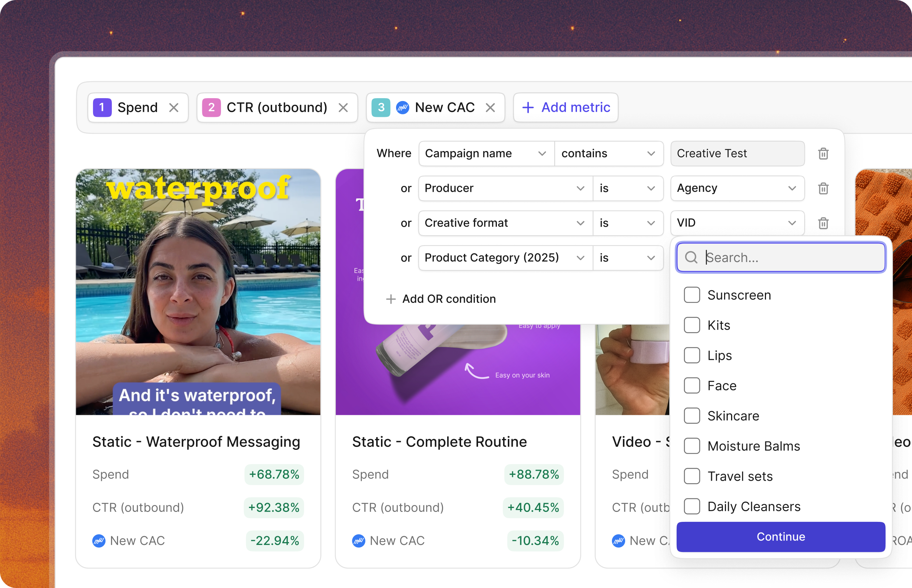
Task: Click Add OR condition
Action: point(441,299)
